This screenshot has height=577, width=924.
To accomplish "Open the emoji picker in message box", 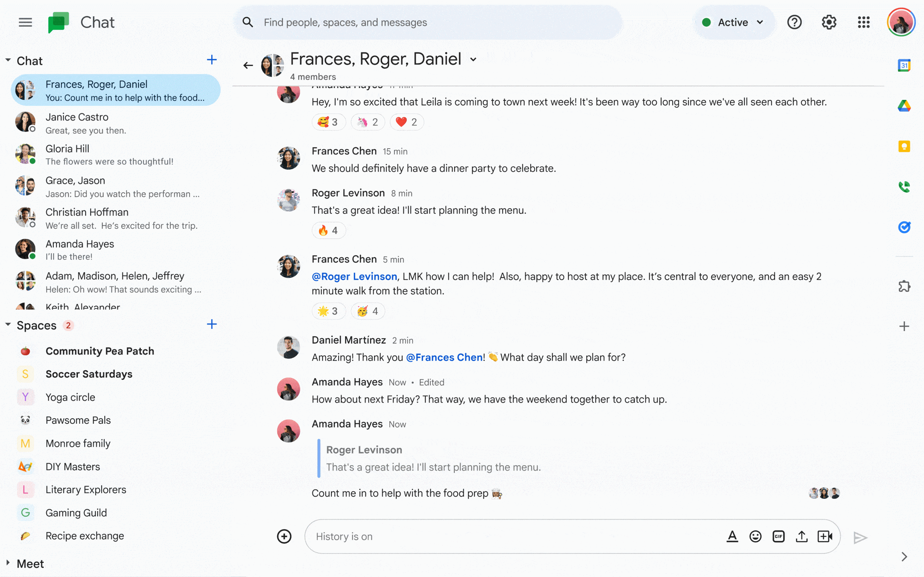I will 755,536.
